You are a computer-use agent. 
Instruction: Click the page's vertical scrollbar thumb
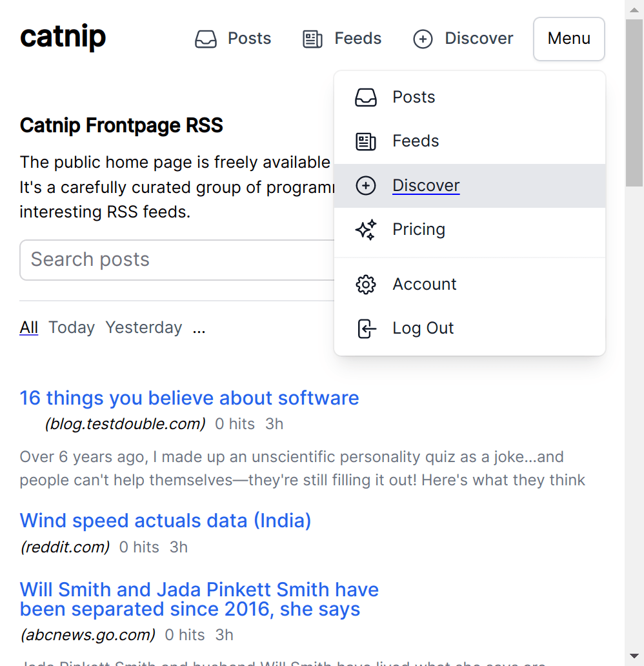coord(634,103)
